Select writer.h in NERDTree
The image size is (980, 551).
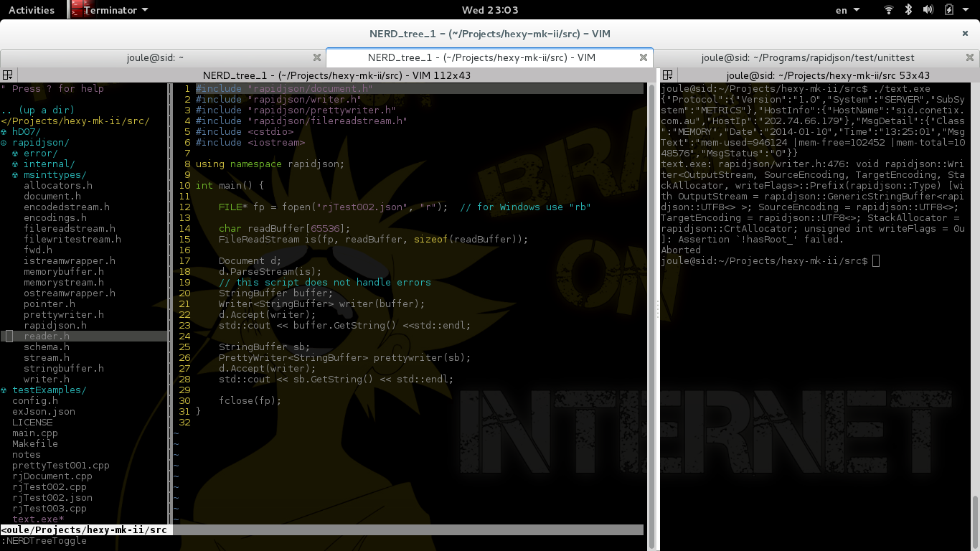47,379
